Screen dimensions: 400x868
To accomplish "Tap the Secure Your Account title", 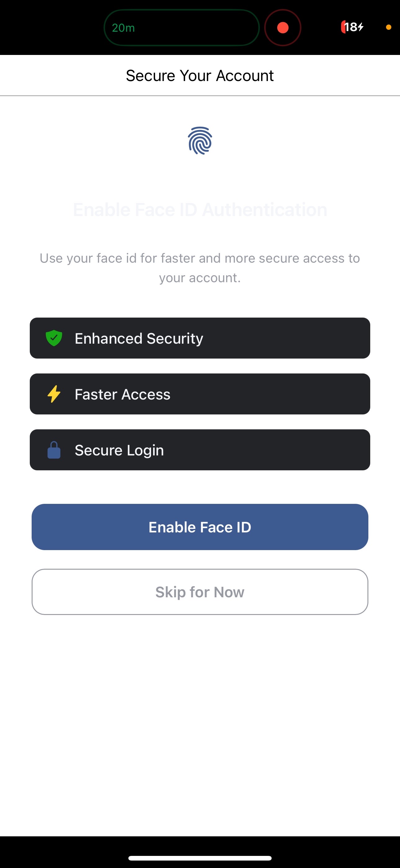I will tap(200, 75).
